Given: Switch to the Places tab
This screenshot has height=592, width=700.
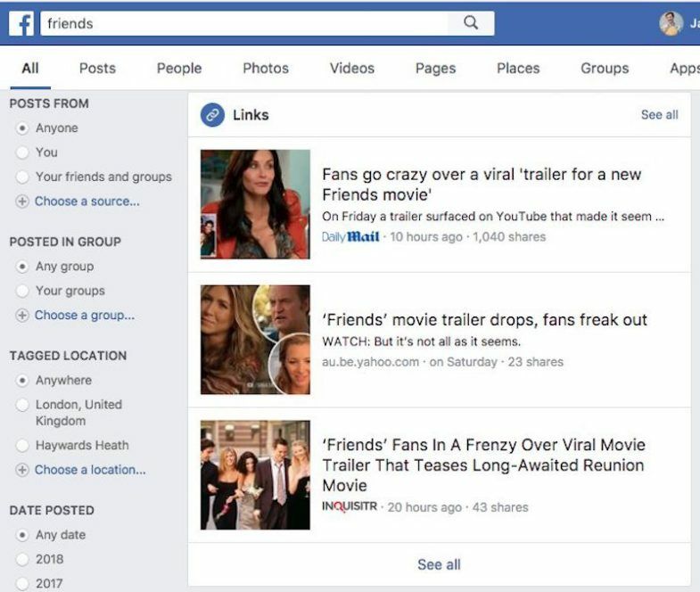Looking at the screenshot, I should (x=518, y=69).
